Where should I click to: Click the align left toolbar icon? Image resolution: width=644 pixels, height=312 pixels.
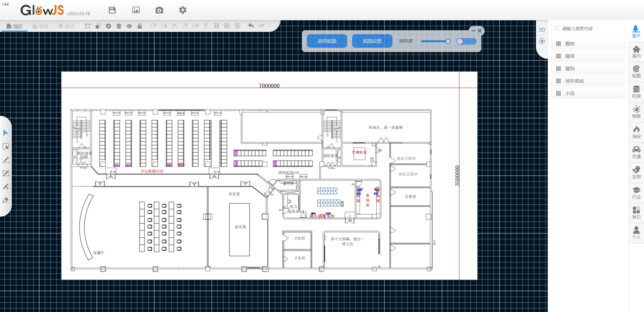point(175,26)
